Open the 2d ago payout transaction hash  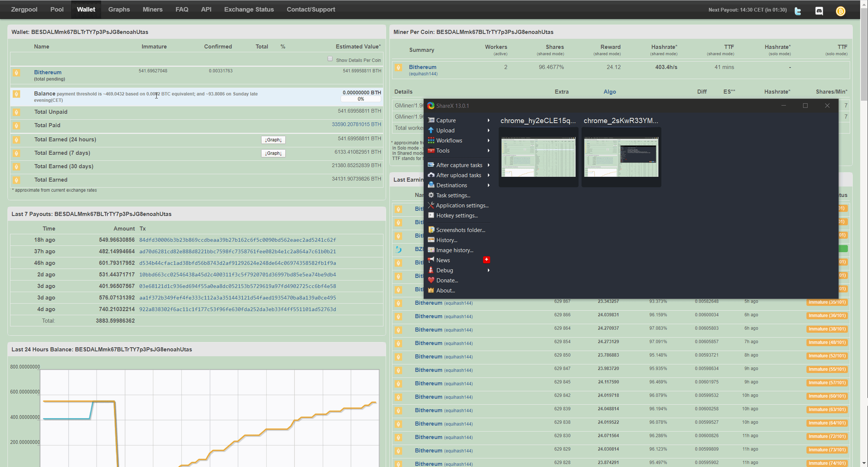coord(238,275)
